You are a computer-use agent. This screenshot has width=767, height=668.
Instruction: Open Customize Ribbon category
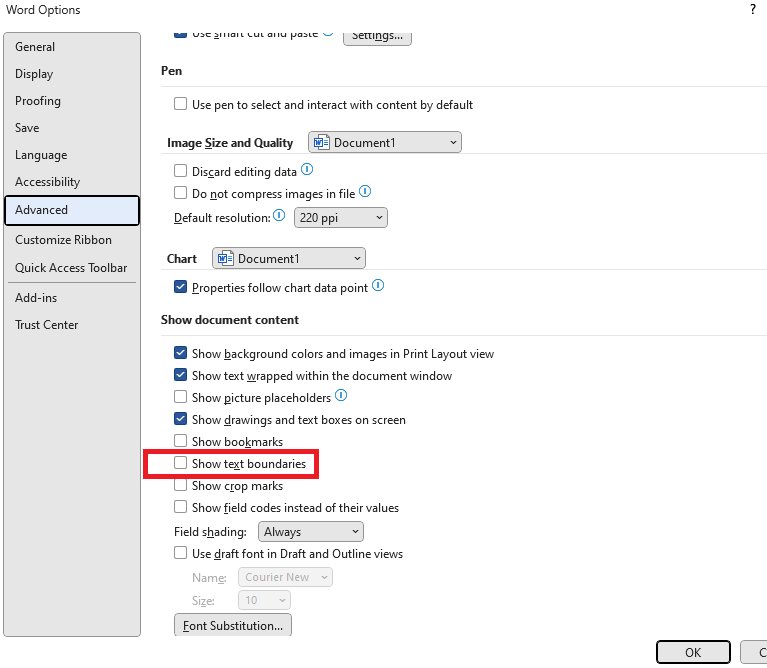coord(72,240)
